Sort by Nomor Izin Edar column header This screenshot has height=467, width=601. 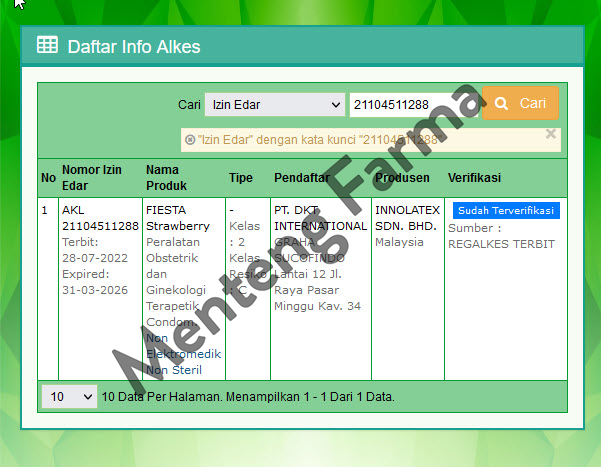click(x=92, y=178)
